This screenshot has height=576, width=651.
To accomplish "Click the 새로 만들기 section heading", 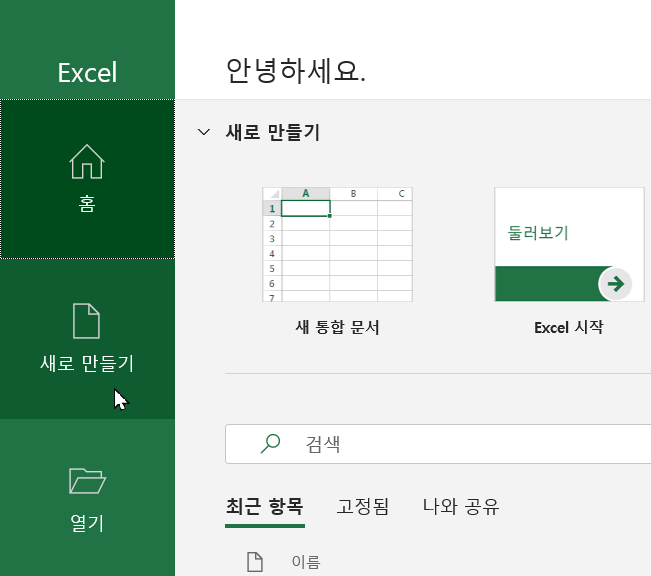I will (x=273, y=132).
